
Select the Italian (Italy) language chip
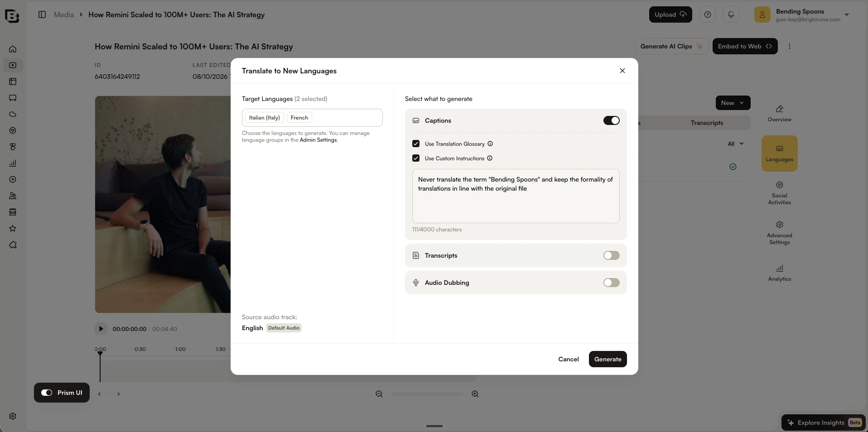tap(265, 118)
